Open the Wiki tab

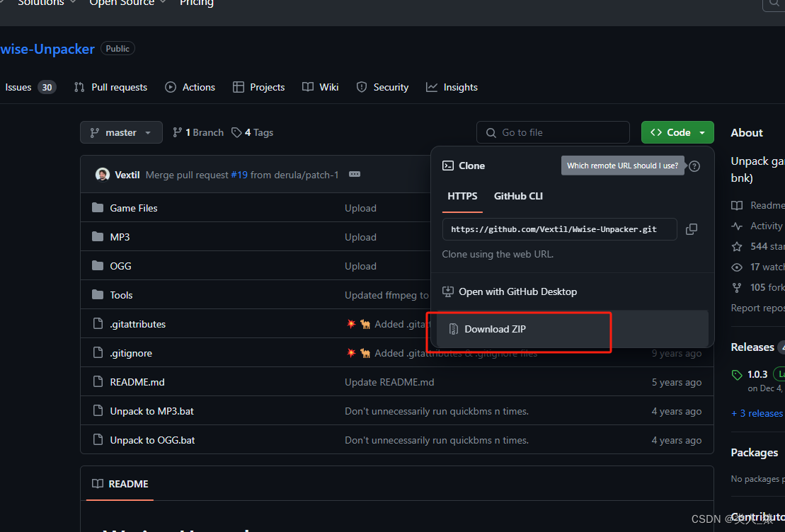[321, 87]
